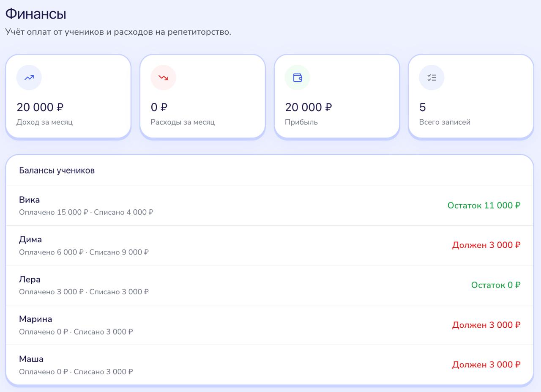Click the subtitle about учёт оплат от учеников

click(118, 32)
